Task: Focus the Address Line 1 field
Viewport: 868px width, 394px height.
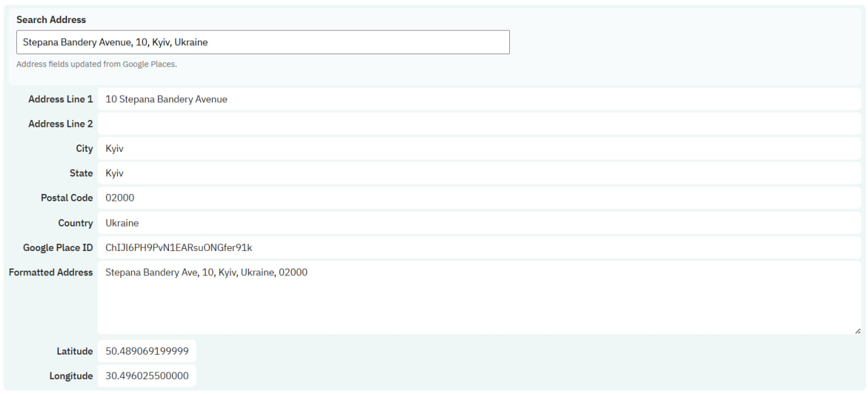Action: coord(479,99)
